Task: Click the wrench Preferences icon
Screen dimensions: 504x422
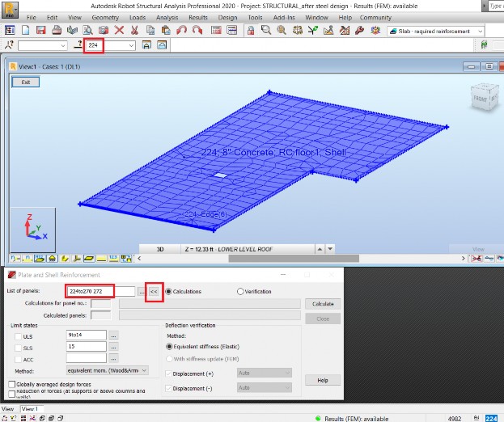Action: click(359, 31)
